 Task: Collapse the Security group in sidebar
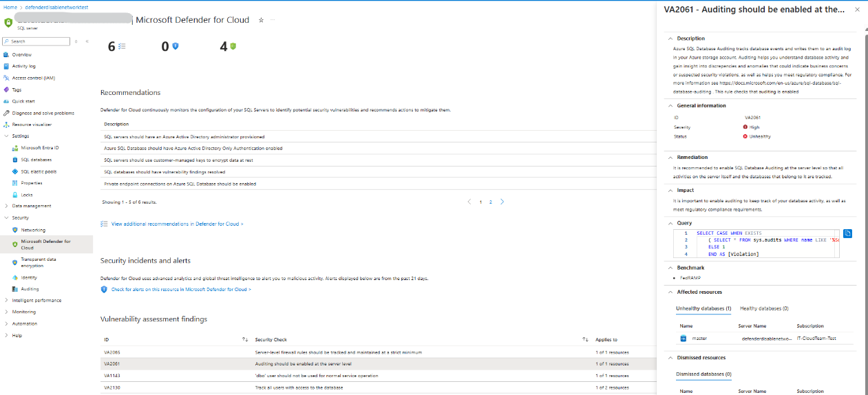pyautogui.click(x=6, y=217)
